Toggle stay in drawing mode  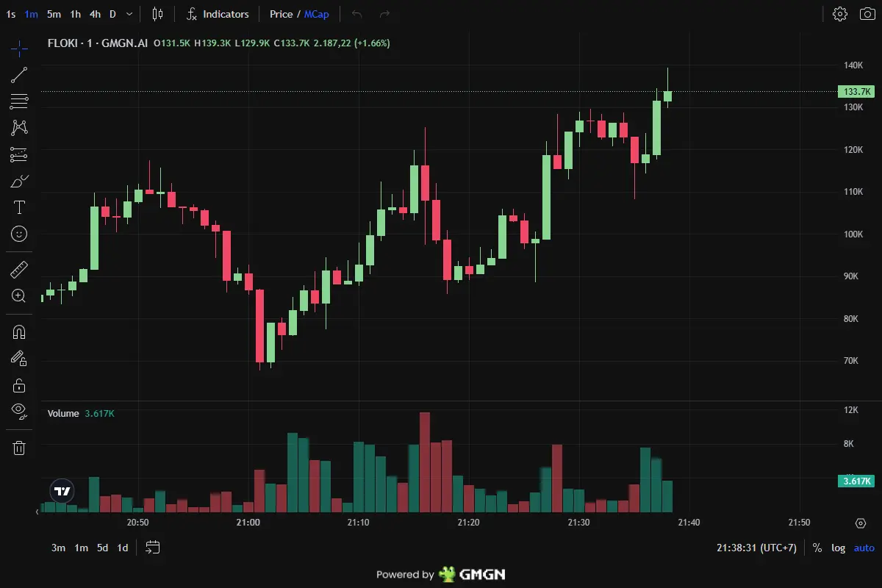pyautogui.click(x=19, y=358)
